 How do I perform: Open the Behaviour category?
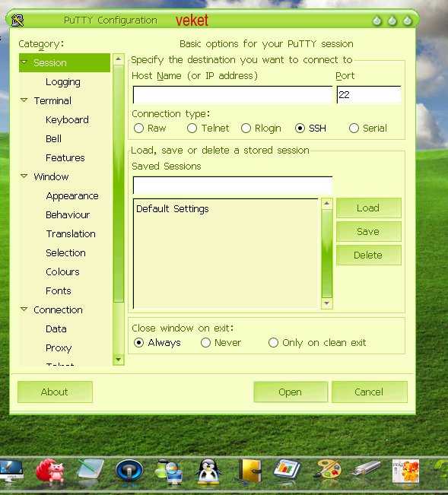coord(68,215)
